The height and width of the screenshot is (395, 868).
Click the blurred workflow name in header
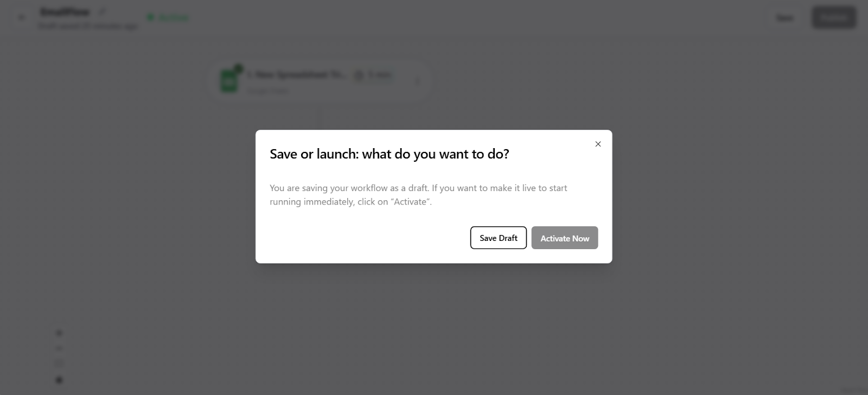pos(65,11)
